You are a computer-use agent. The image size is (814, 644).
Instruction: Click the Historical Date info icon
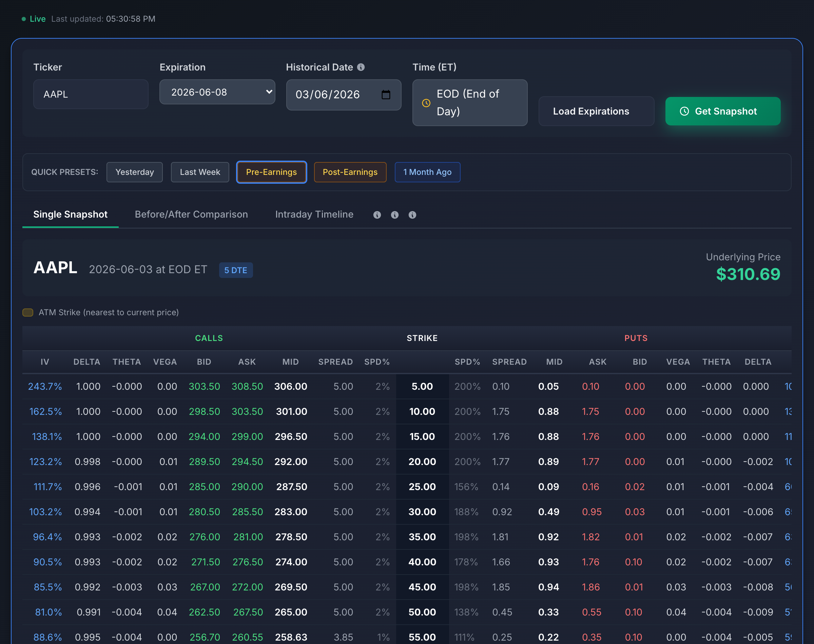click(361, 67)
